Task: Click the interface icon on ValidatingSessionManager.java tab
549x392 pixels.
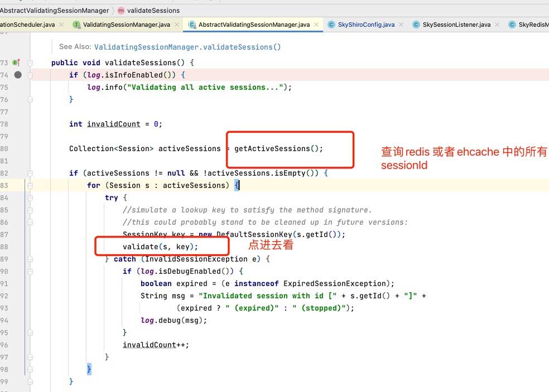Action: (x=76, y=25)
